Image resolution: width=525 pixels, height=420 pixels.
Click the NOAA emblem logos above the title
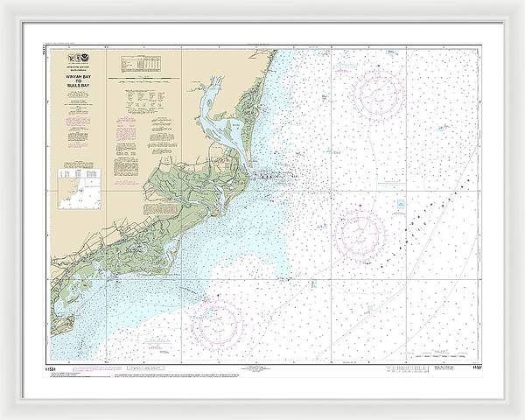click(77, 56)
